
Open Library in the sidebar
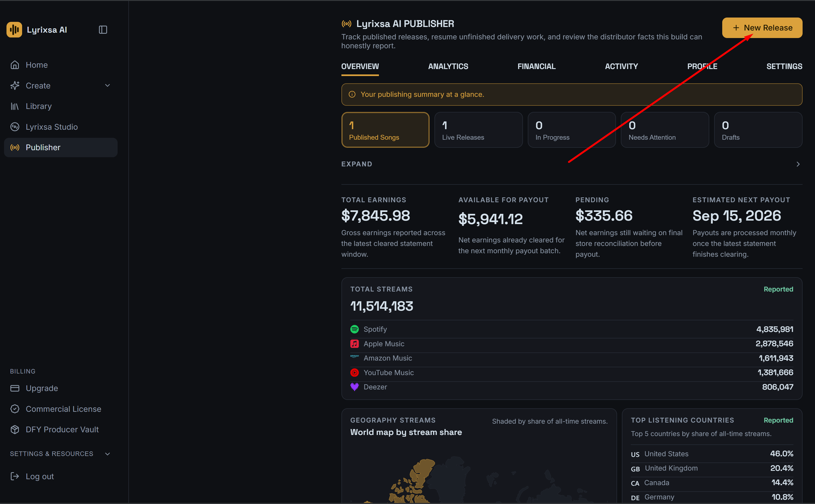(x=61, y=106)
